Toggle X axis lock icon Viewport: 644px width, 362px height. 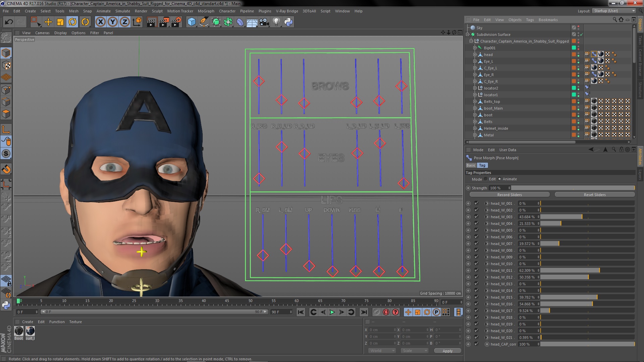pos(100,22)
